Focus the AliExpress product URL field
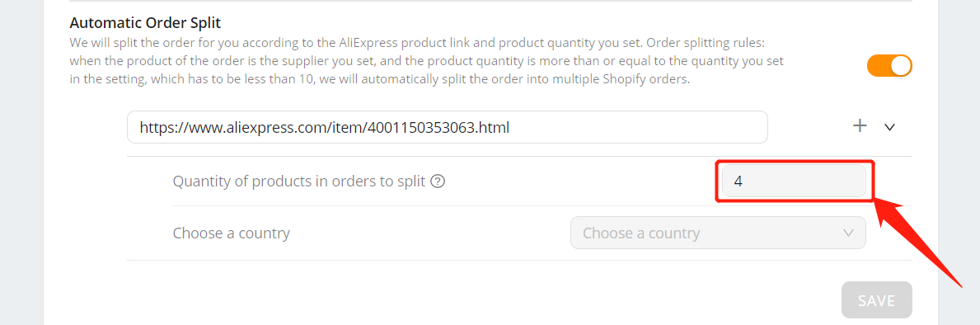The height and width of the screenshot is (325, 980). pos(447,128)
